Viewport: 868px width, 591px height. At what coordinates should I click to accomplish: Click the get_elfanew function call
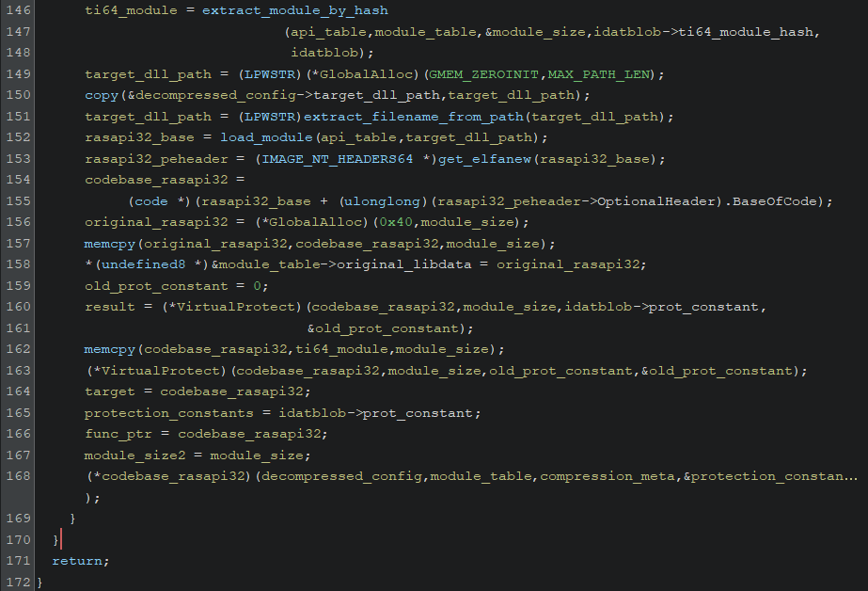tap(486, 158)
